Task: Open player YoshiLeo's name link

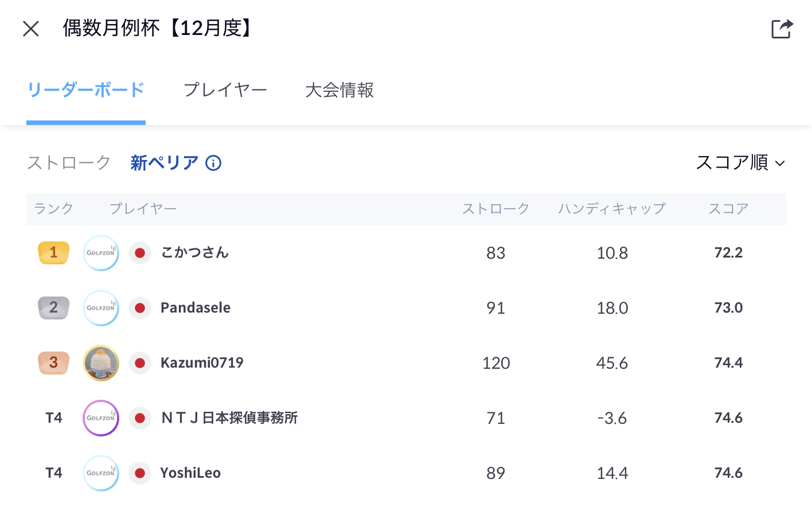Action: point(190,473)
